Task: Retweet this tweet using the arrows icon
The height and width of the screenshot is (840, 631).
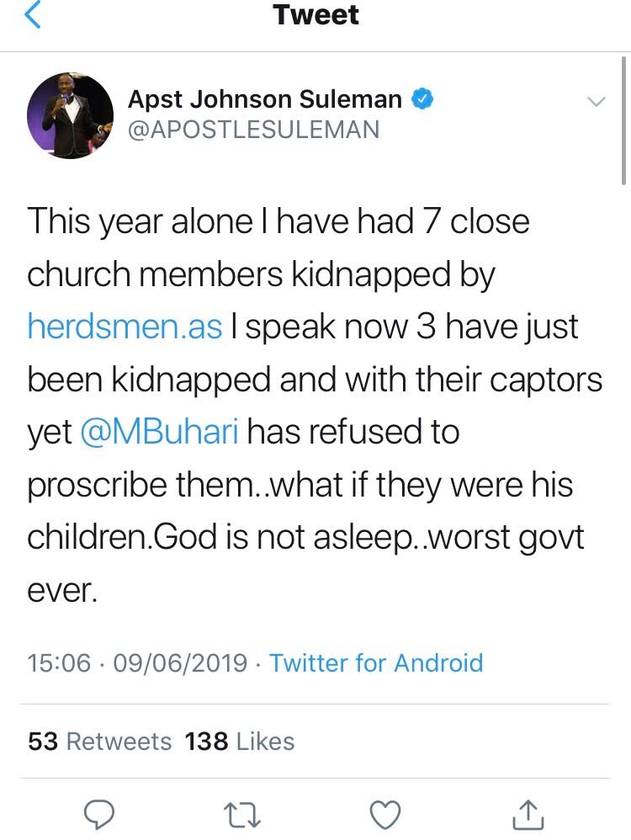Action: click(x=243, y=815)
